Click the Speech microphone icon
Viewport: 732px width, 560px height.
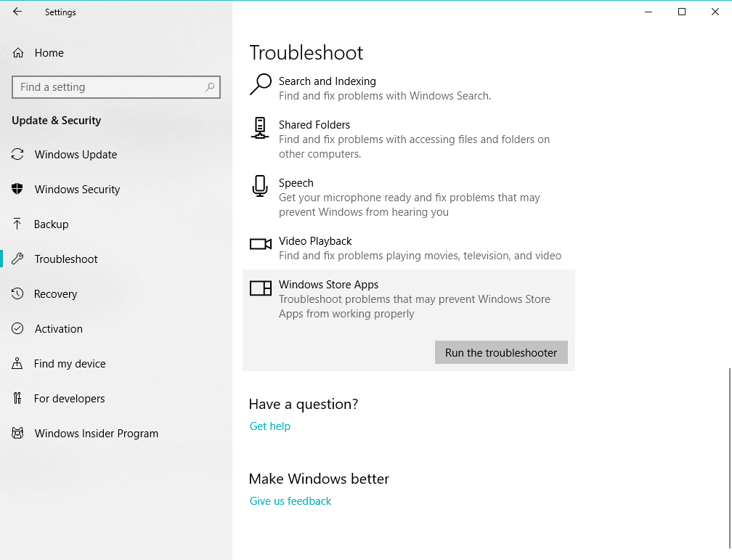click(260, 186)
